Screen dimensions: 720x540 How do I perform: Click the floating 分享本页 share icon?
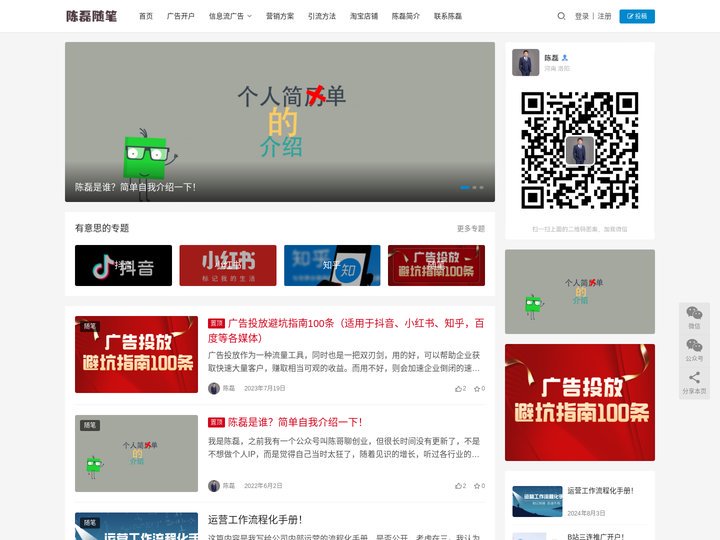[694, 382]
